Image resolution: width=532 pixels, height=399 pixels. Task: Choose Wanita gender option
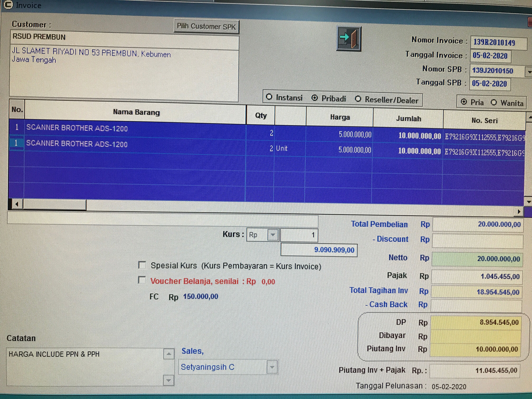point(493,103)
